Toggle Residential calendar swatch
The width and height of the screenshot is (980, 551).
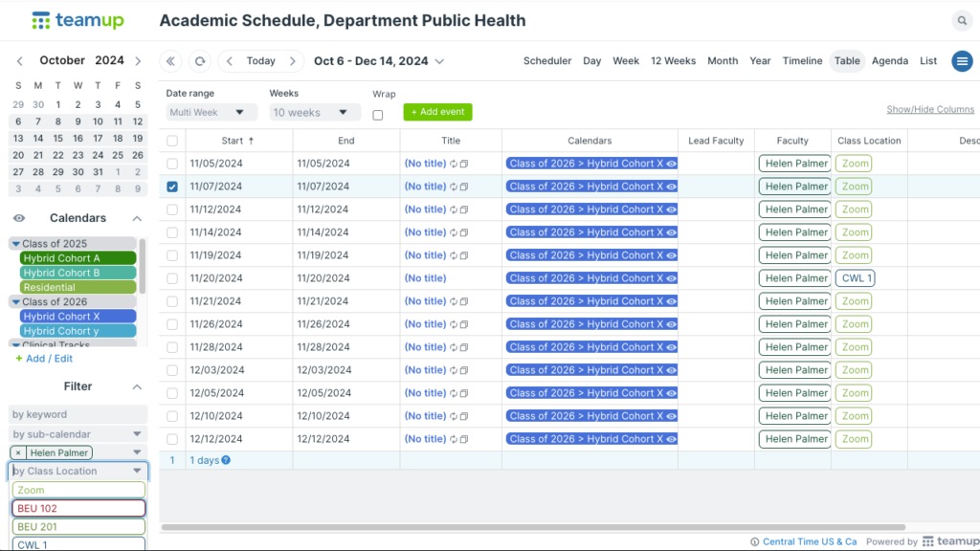click(x=78, y=287)
